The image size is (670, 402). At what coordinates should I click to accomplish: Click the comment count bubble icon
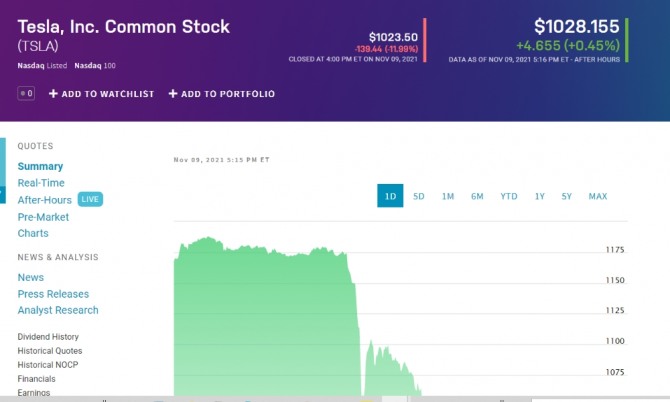26,94
